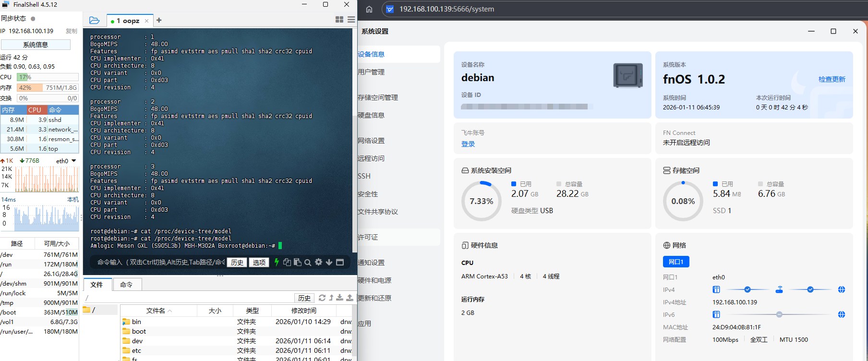
Task: Switch FinalShell to grid layout view
Action: point(339,20)
